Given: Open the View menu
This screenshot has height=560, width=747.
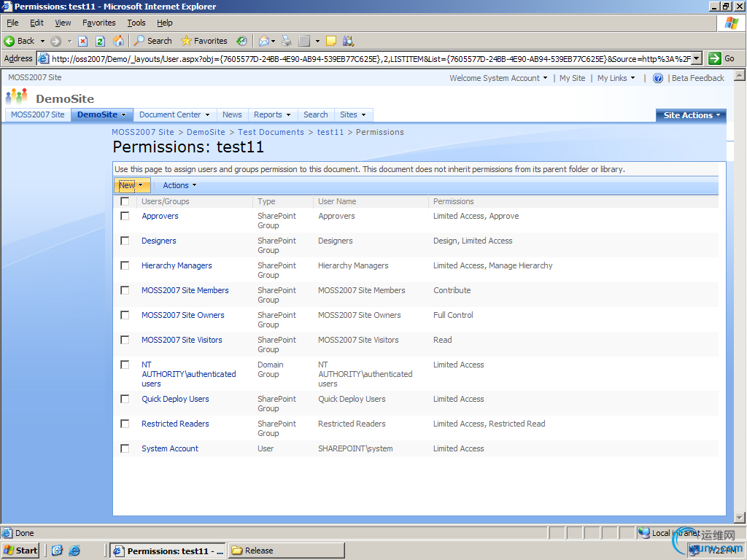Looking at the screenshot, I should (63, 23).
